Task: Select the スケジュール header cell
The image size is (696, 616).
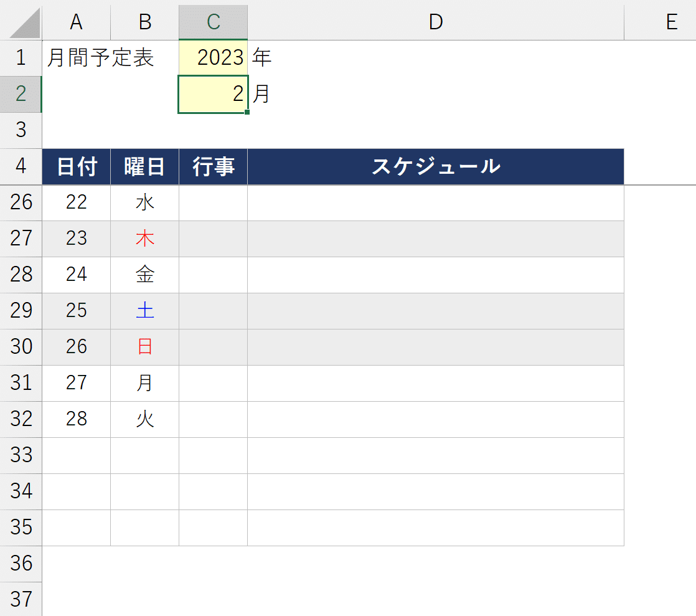Action: [435, 166]
